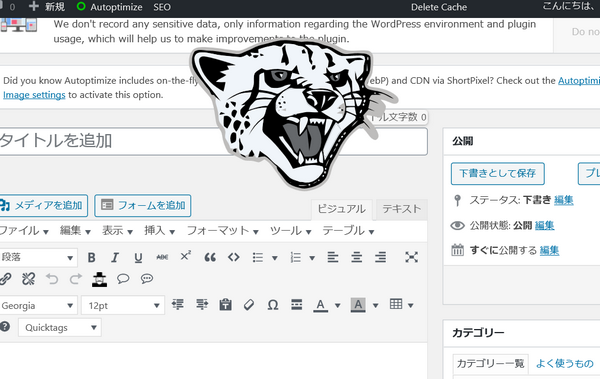Increase indent of paragraph
This screenshot has width=600, height=379.
point(202,305)
